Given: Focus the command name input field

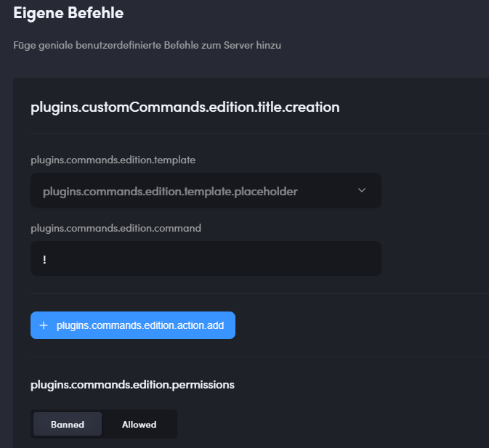Looking at the screenshot, I should click(206, 258).
